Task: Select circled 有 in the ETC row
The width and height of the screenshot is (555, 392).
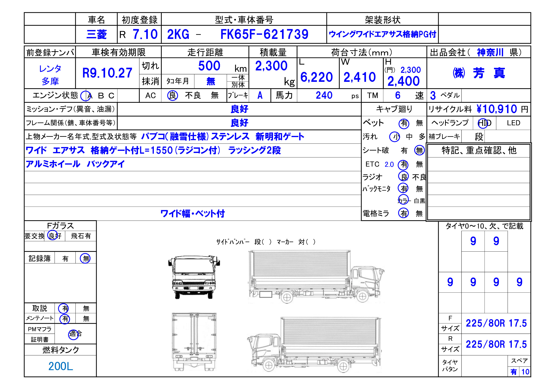Action: point(404,165)
